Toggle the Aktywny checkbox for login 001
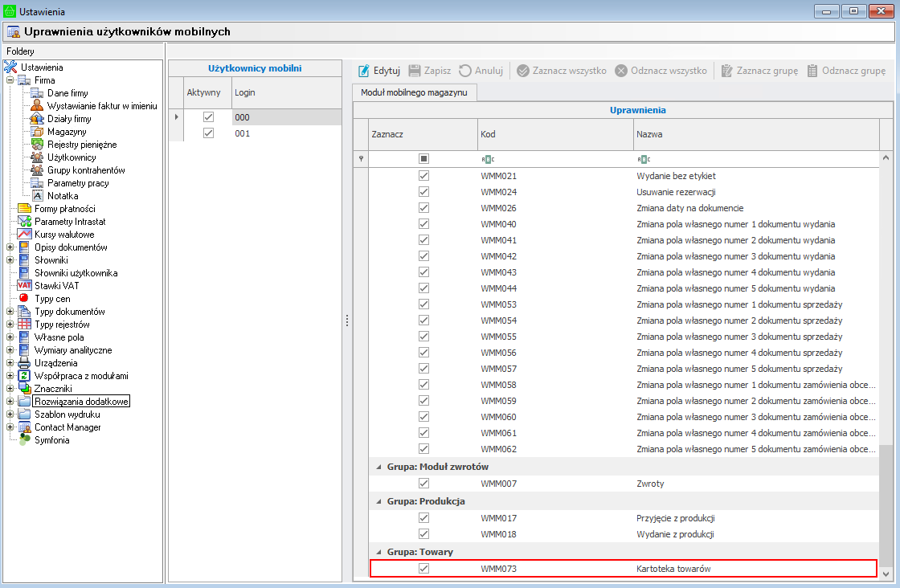900x588 pixels. click(208, 133)
